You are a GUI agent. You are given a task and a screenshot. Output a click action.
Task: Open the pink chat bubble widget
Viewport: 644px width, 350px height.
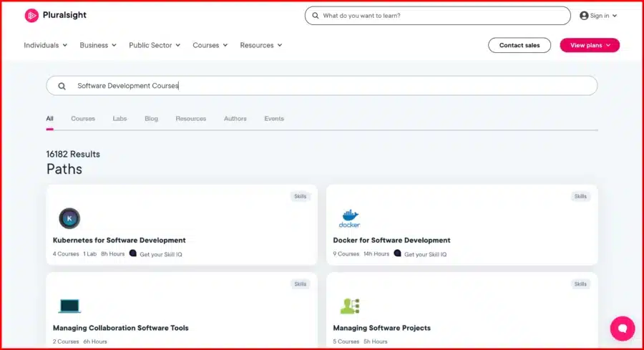coord(623,329)
